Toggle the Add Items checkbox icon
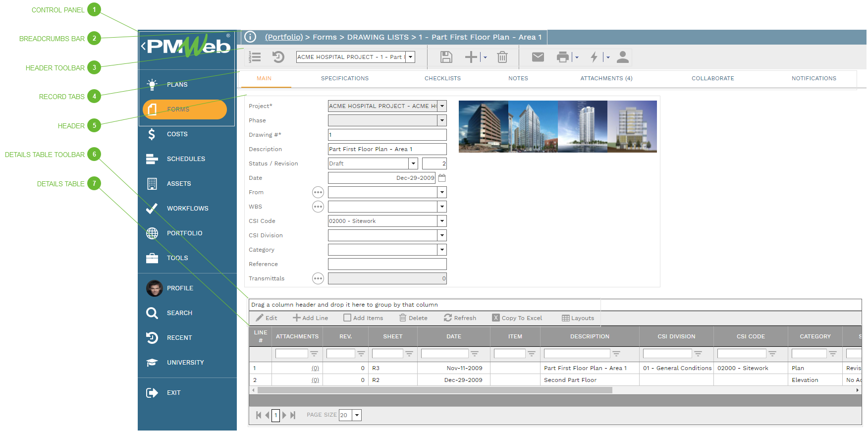The width and height of the screenshot is (868, 432). [347, 318]
